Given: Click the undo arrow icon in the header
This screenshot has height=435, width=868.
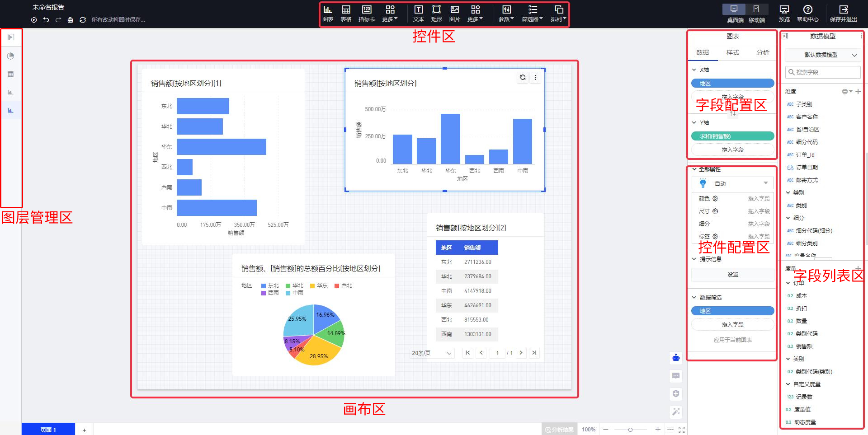Looking at the screenshot, I should (x=46, y=20).
